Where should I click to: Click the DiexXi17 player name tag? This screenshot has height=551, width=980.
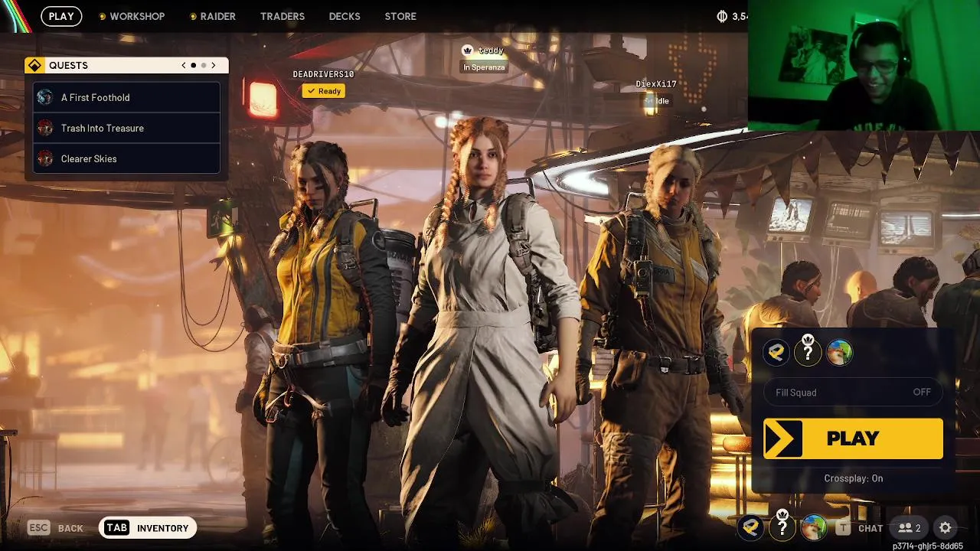click(x=656, y=84)
